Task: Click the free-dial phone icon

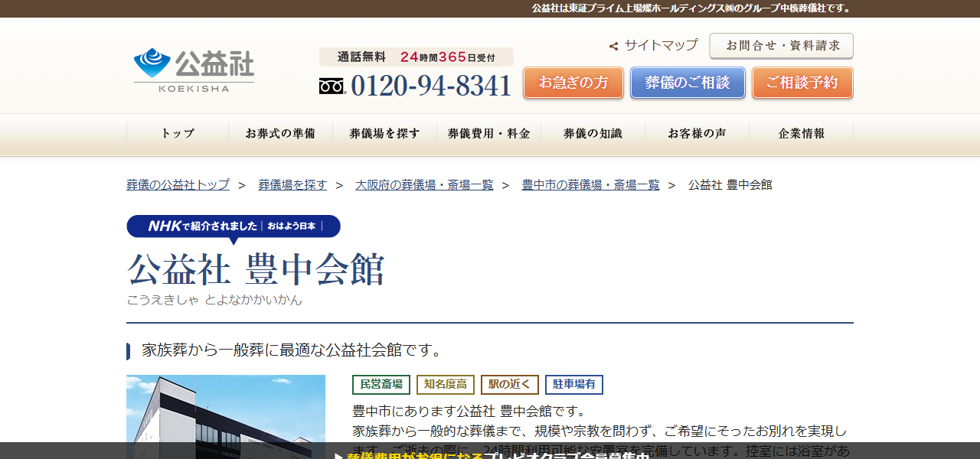Action: point(333,86)
